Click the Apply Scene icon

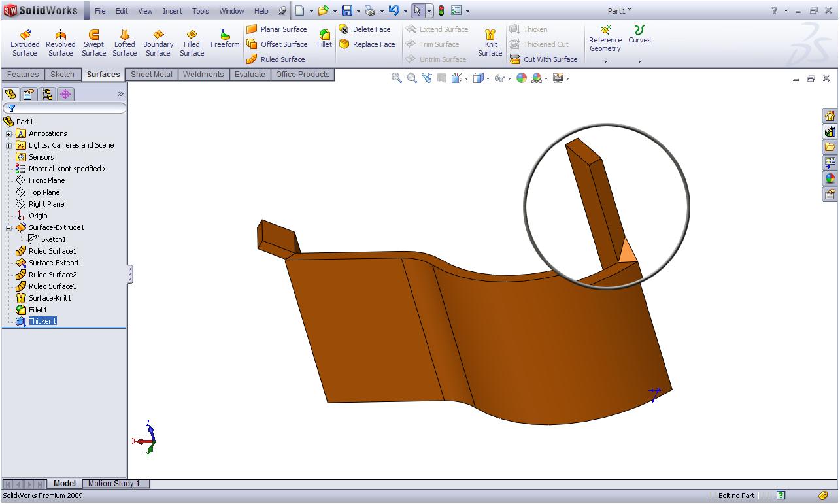tap(537, 78)
